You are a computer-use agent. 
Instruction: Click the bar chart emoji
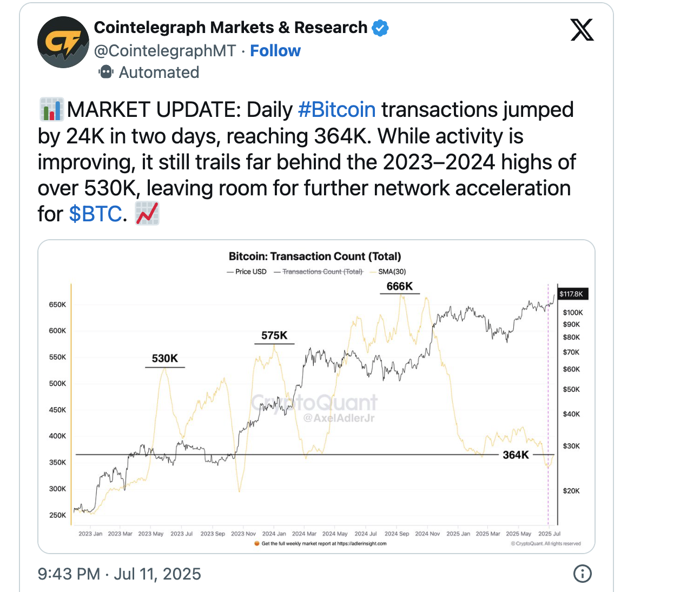[x=51, y=109]
